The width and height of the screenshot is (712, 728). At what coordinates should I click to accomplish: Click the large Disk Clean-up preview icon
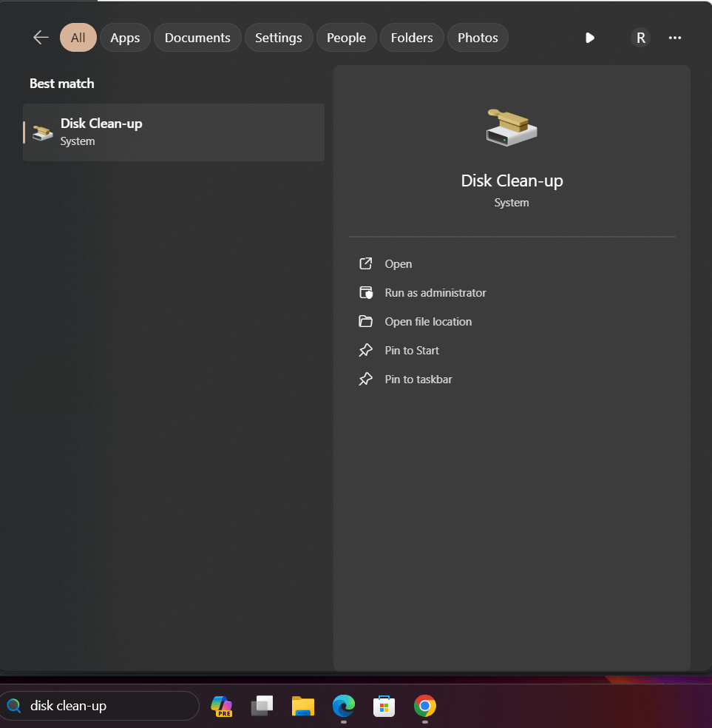point(511,128)
